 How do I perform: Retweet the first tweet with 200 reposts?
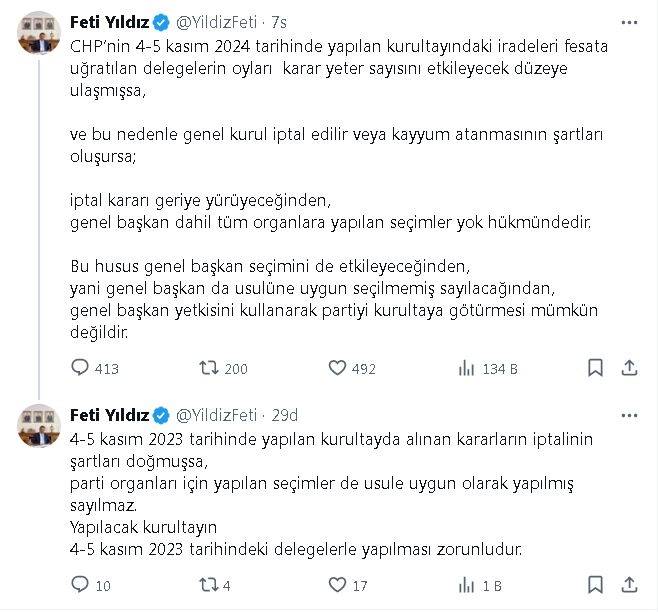[x=209, y=368]
